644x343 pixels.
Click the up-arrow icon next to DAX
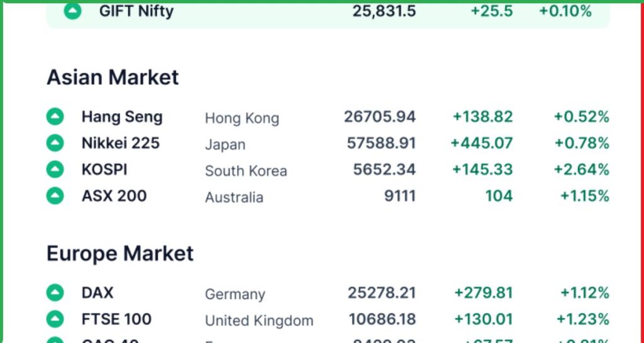55,293
